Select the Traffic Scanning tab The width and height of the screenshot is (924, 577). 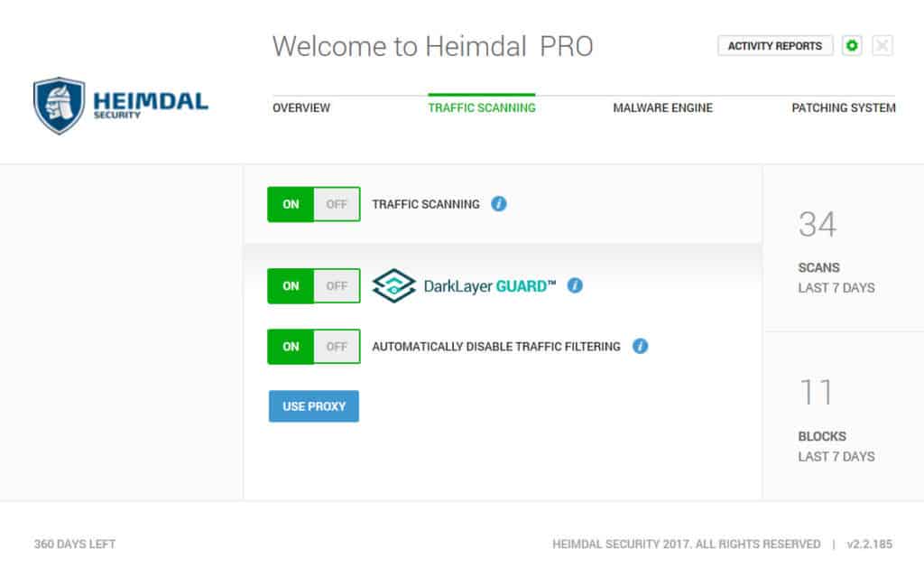tap(482, 108)
